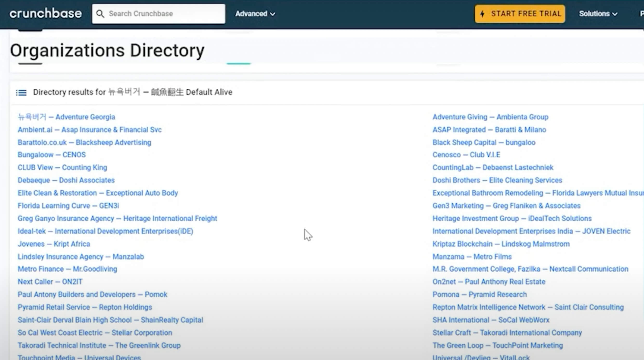Screen dimensions: 644x360
Task: Click the directory list icon
Action: (x=21, y=93)
